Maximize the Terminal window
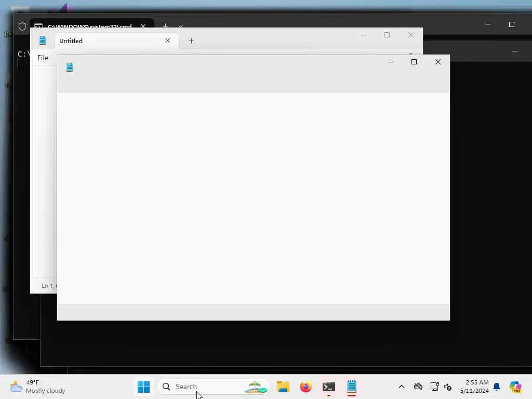Viewport: 532px width, 399px height. (511, 24)
